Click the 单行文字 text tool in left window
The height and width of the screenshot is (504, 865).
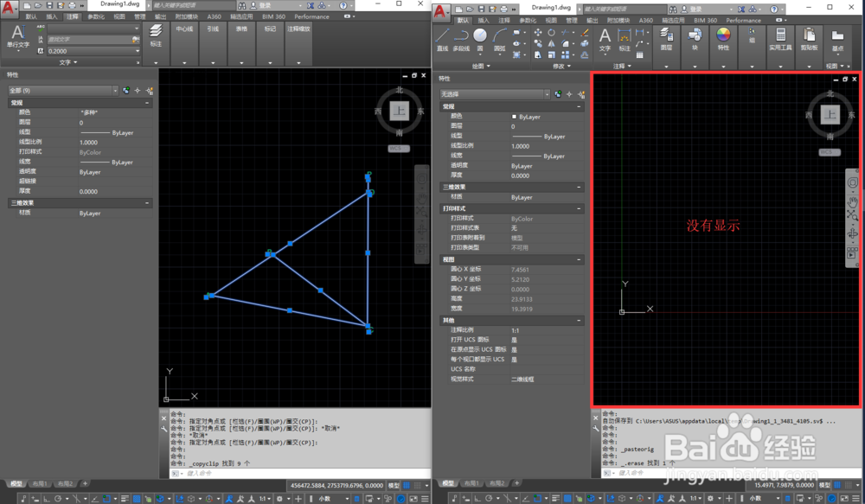click(18, 36)
